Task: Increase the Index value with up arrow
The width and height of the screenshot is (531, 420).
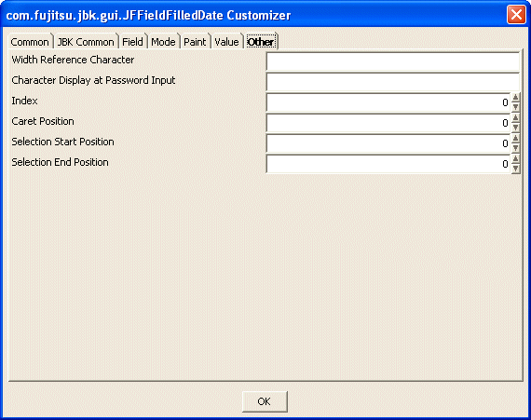Action: tap(515, 98)
